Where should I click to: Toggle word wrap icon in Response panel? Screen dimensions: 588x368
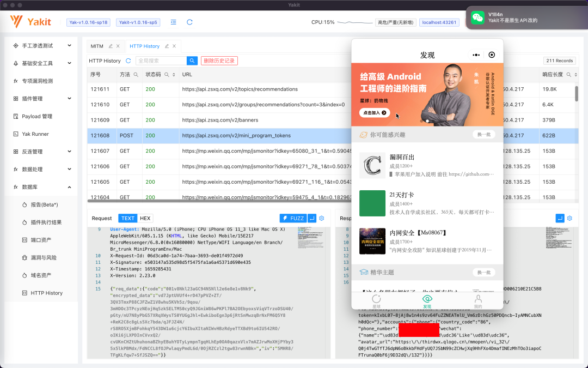click(x=560, y=218)
